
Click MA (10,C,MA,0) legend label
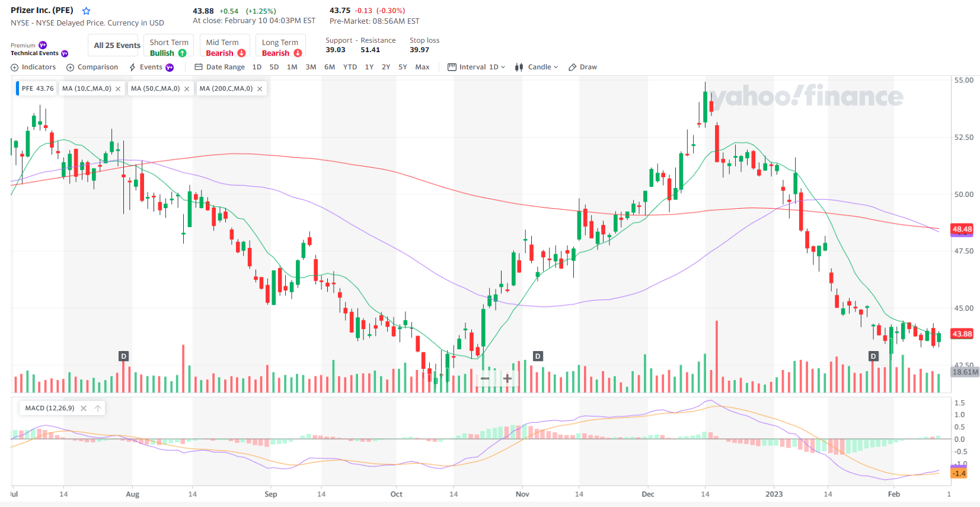tap(87, 88)
